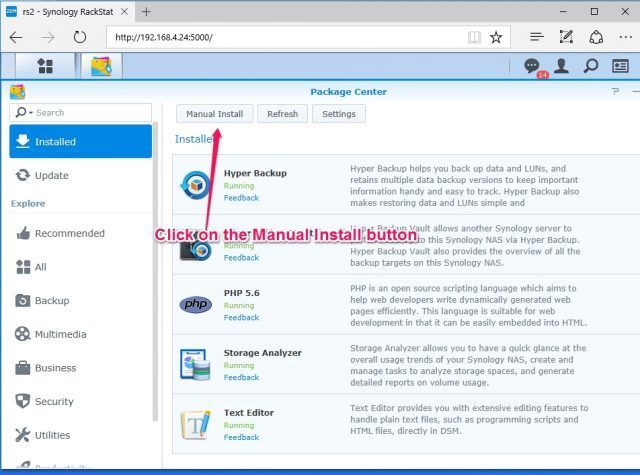This screenshot has height=475, width=640.
Task: Open the Multimedia category
Action: (x=80, y=334)
